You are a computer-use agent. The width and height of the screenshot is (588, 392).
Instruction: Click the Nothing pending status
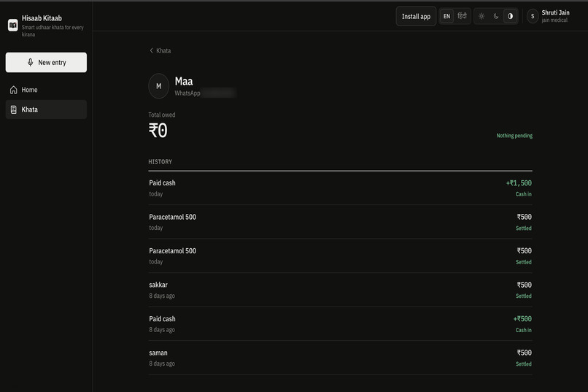(x=514, y=136)
